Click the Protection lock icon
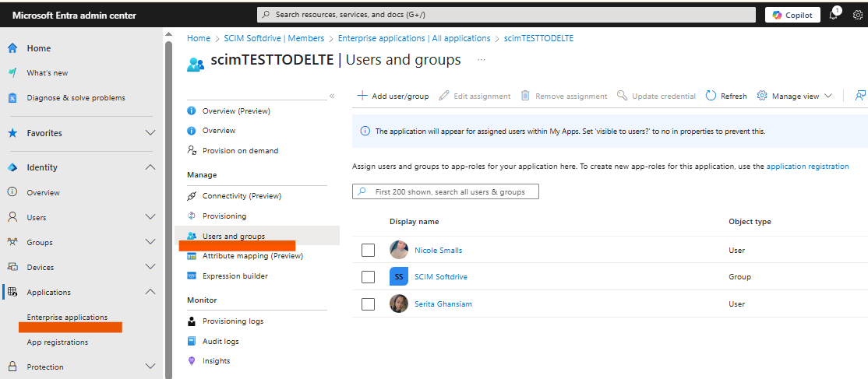The height and width of the screenshot is (379, 868). pyautogui.click(x=12, y=367)
